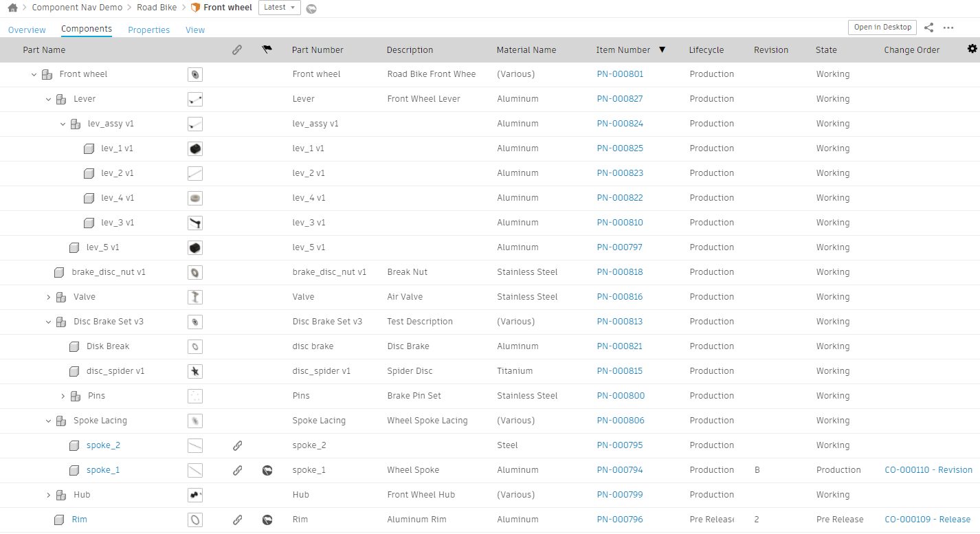The height and width of the screenshot is (534, 980).
Task: Open change order CO-000110 link
Action: (x=928, y=470)
